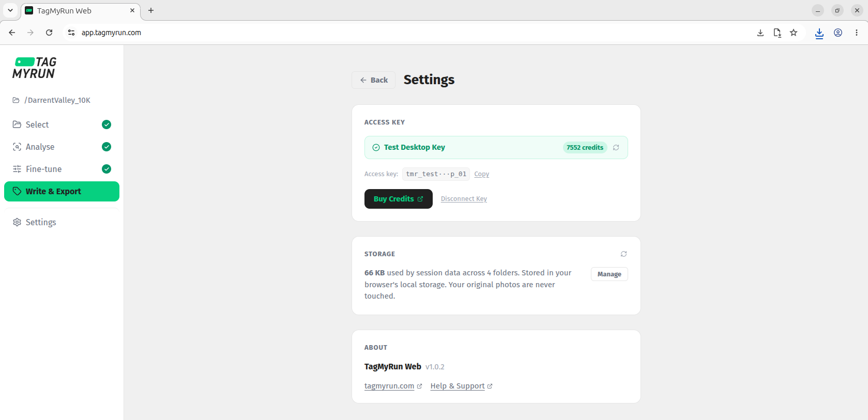
Task: Click the ACCESS KEY section heading
Action: (x=385, y=122)
